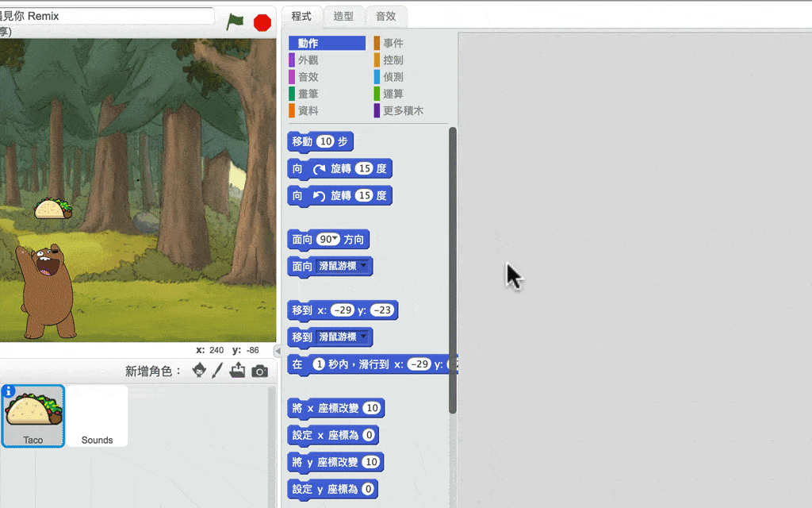812x508 pixels.
Task: Click the 設定 y 座標為 block label
Action: click(324, 489)
